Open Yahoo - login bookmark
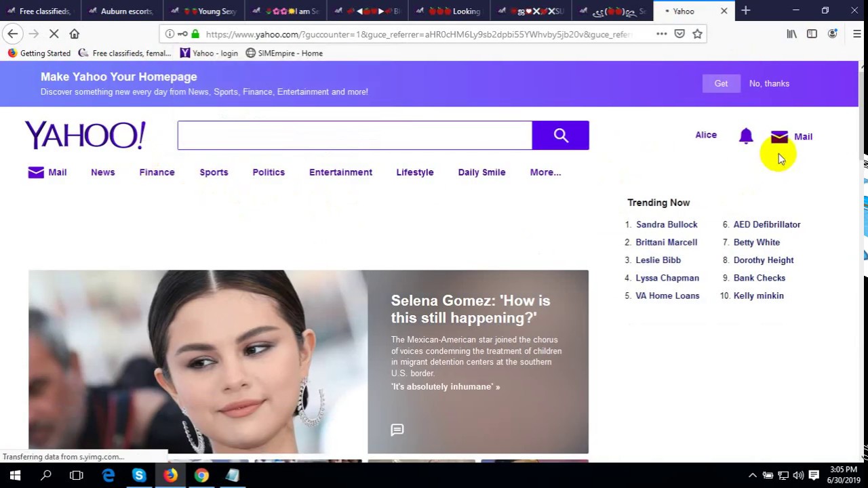The image size is (868, 488). pos(209,53)
